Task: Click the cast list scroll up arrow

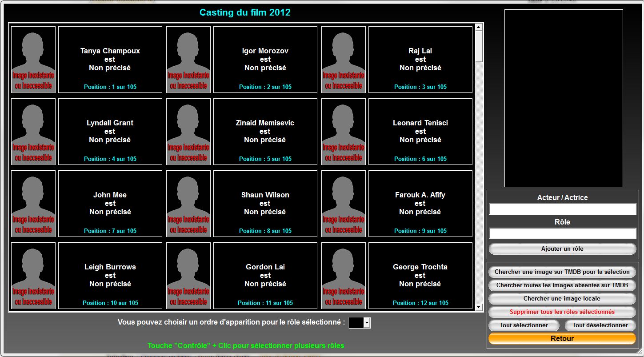Action: [x=479, y=27]
